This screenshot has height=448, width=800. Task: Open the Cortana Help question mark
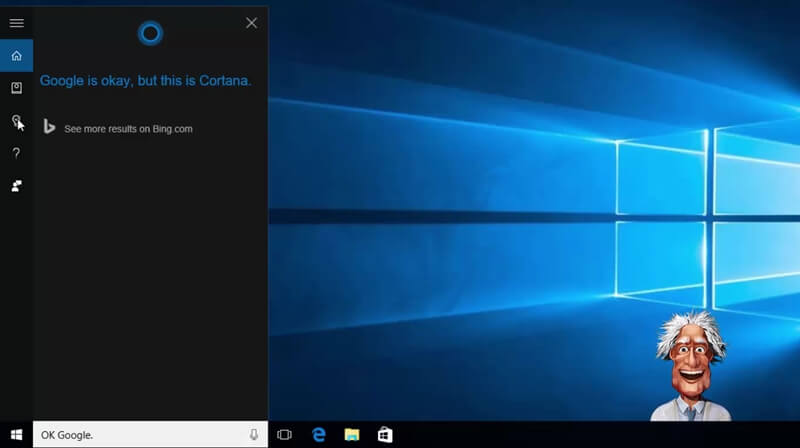click(x=16, y=153)
